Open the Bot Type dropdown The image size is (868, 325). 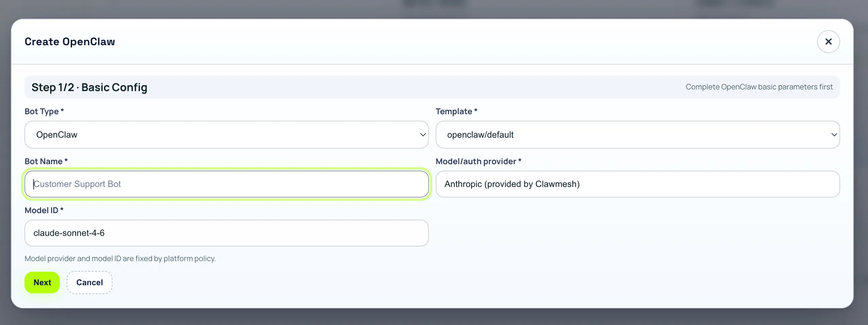226,135
